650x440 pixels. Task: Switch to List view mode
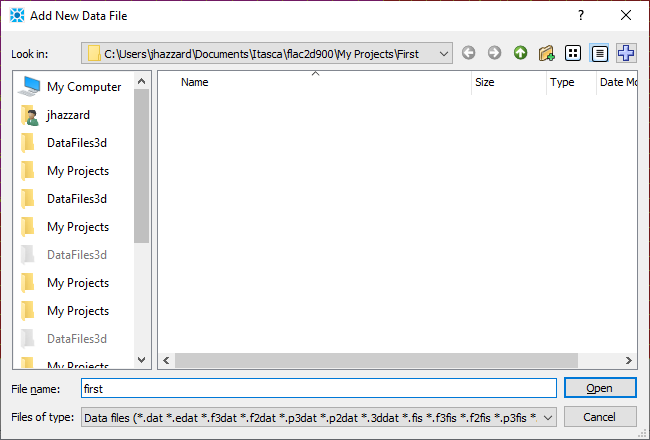click(573, 53)
